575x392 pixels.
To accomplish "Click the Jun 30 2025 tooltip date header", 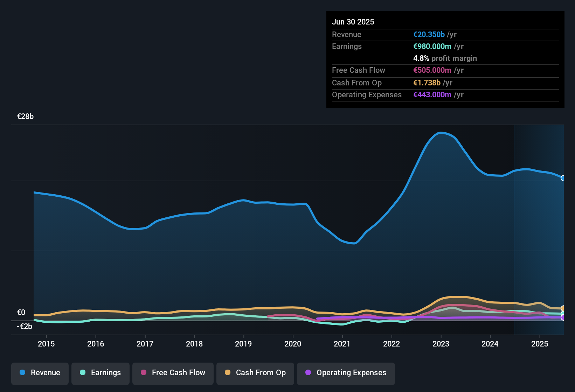I will [353, 22].
